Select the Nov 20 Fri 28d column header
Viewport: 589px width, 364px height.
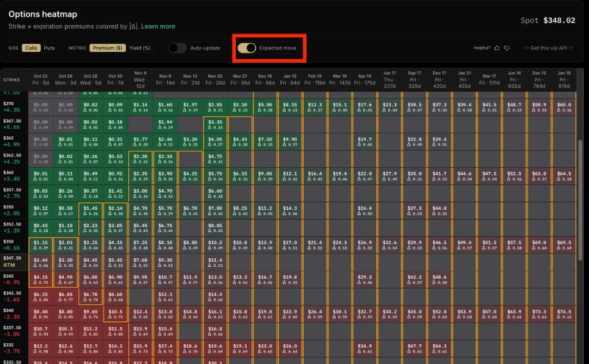215,79
